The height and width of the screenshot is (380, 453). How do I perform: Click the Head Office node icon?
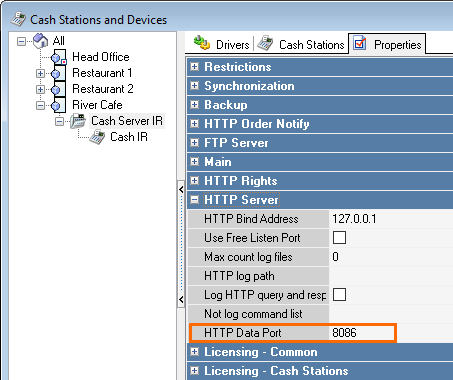point(59,57)
